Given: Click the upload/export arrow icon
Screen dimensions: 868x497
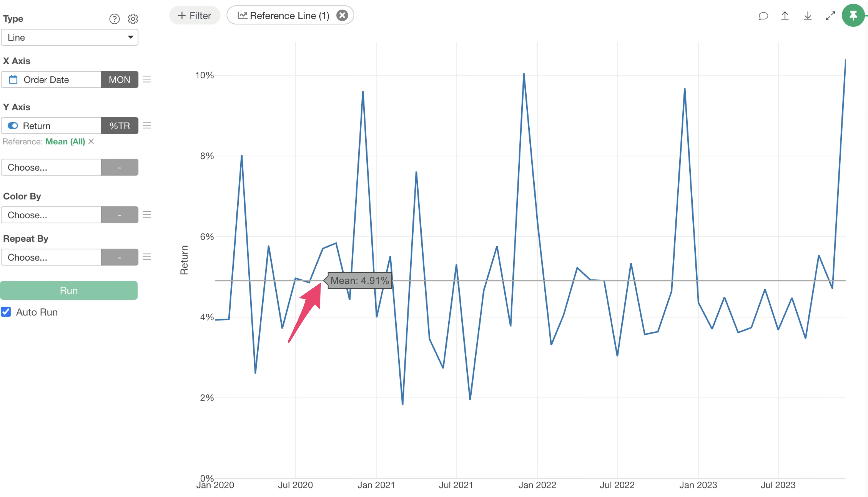Looking at the screenshot, I should click(x=785, y=16).
